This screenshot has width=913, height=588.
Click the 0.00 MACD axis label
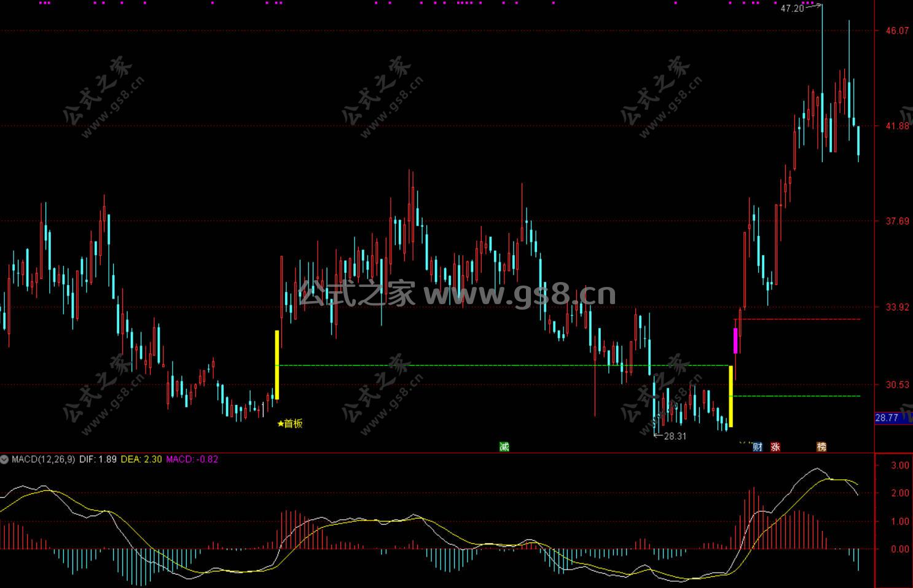(x=900, y=549)
